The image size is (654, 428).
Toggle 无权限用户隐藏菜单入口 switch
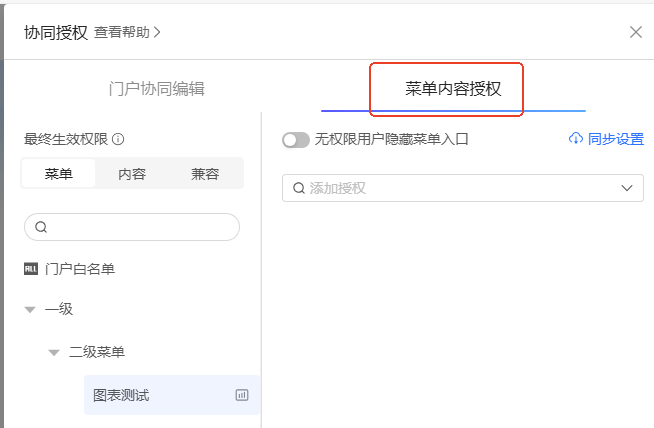[x=296, y=140]
